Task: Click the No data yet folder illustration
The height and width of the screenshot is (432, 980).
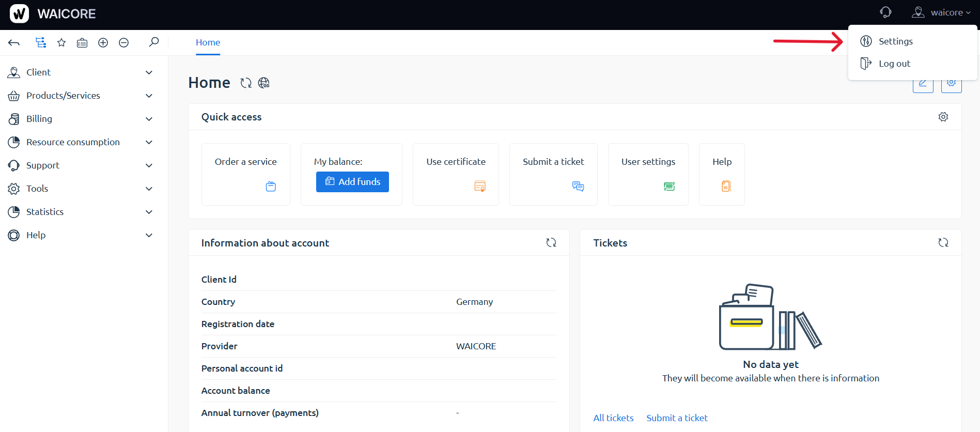Action: pyautogui.click(x=770, y=317)
